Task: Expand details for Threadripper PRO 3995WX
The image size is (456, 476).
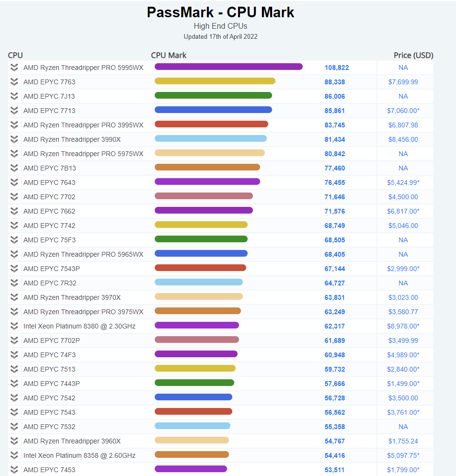Action: click(x=14, y=125)
